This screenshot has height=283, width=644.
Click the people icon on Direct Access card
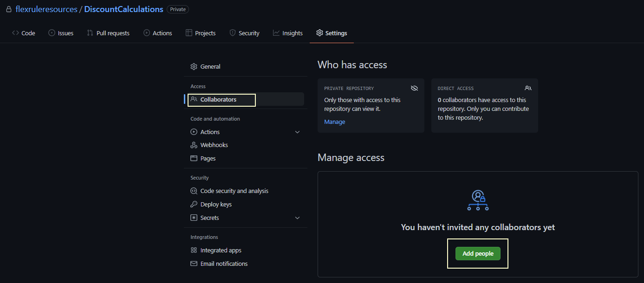[x=528, y=88]
